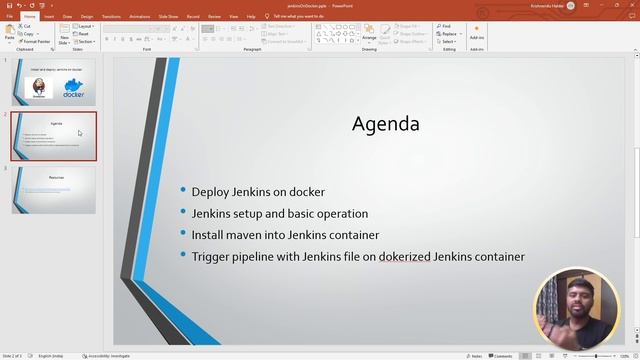Toggle text Shadow formatting
This screenshot has height=360, width=640.
[x=131, y=39]
